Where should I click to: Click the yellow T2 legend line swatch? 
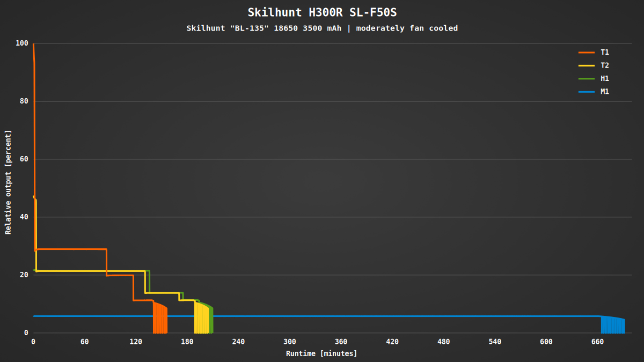pyautogui.click(x=586, y=65)
